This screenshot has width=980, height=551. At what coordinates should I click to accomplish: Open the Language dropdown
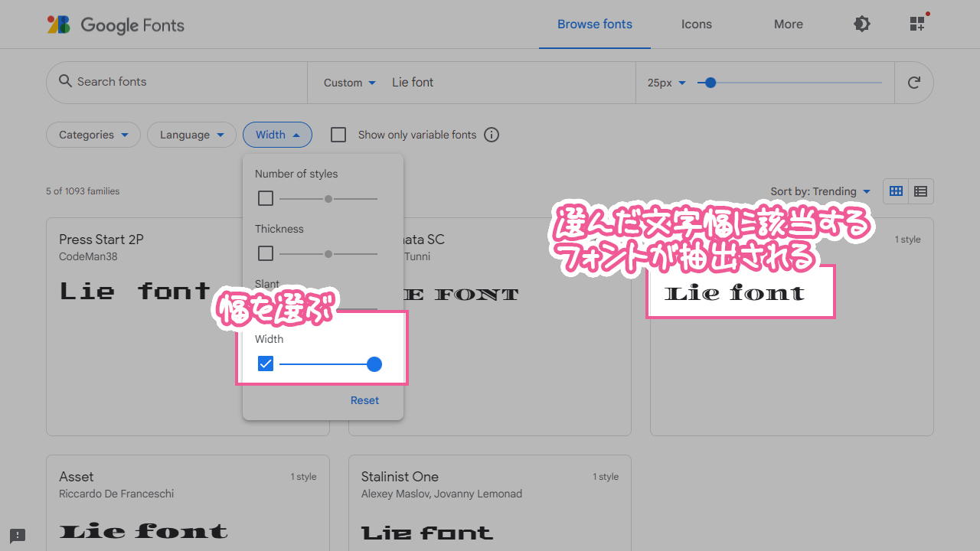pyautogui.click(x=191, y=135)
